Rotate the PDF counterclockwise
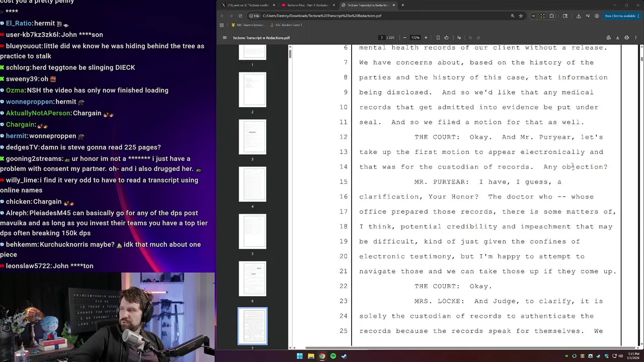The width and height of the screenshot is (644, 362). [x=446, y=38]
